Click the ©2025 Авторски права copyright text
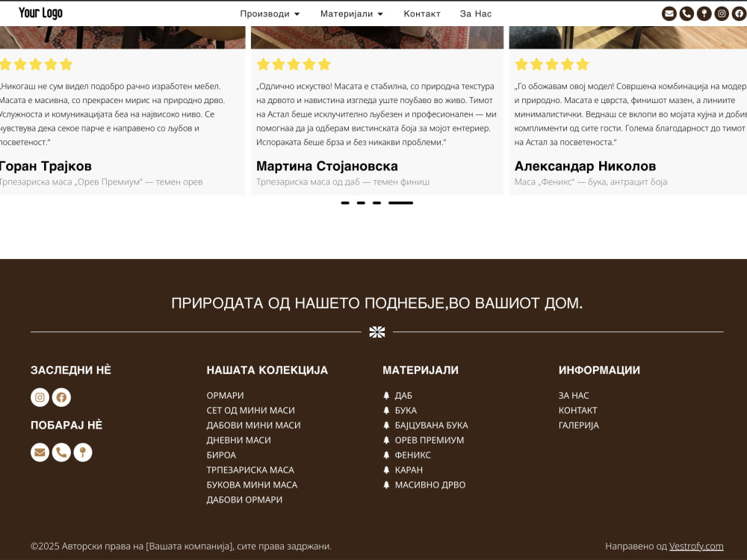This screenshot has width=747, height=560. point(181,547)
